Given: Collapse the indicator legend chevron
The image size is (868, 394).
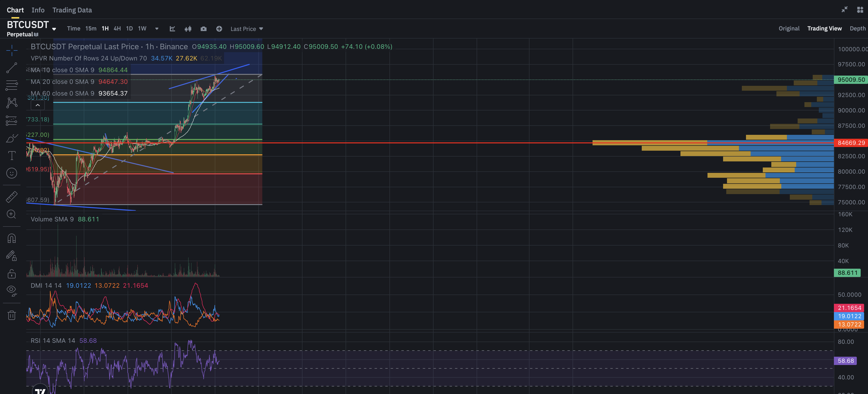Looking at the screenshot, I should coord(38,105).
